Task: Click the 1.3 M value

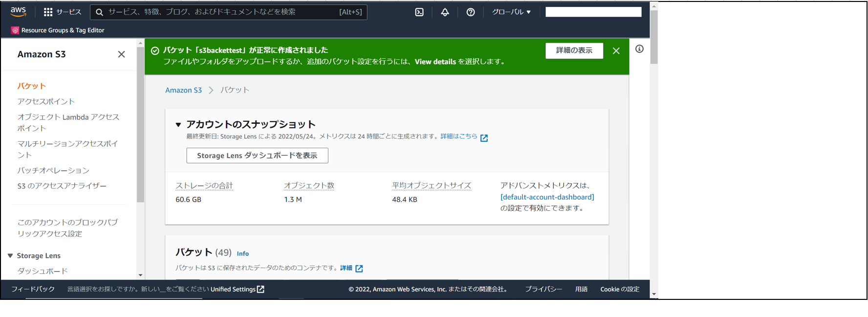Action: pyautogui.click(x=293, y=200)
